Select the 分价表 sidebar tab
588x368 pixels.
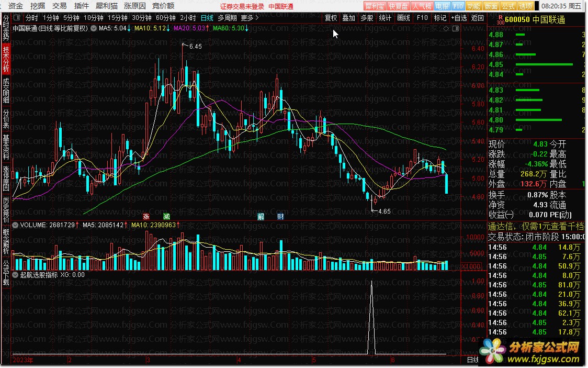(6, 118)
